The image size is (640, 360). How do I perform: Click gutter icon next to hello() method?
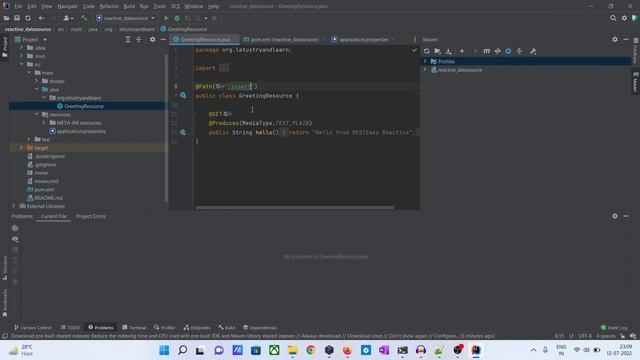coord(183,132)
